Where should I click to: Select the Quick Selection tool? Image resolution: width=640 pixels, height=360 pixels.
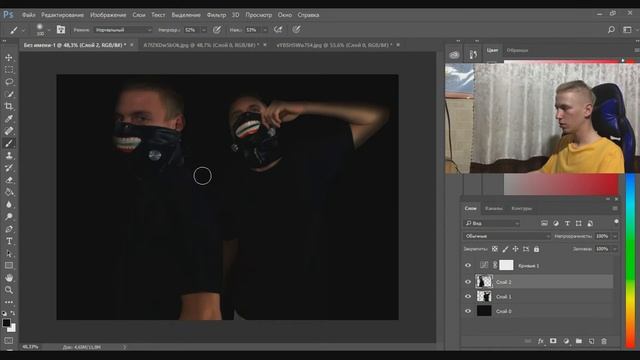click(x=9, y=94)
